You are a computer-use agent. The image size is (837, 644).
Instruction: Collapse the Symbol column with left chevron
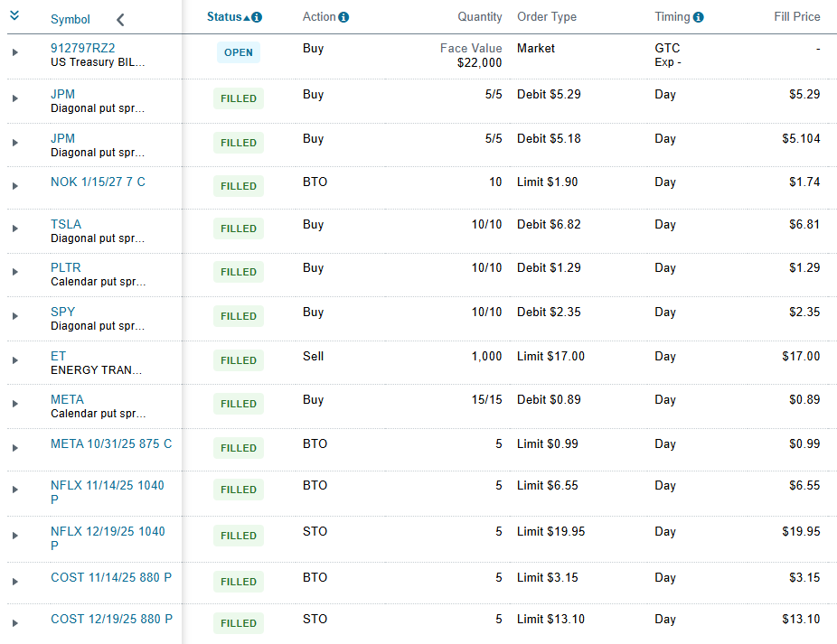(x=120, y=20)
